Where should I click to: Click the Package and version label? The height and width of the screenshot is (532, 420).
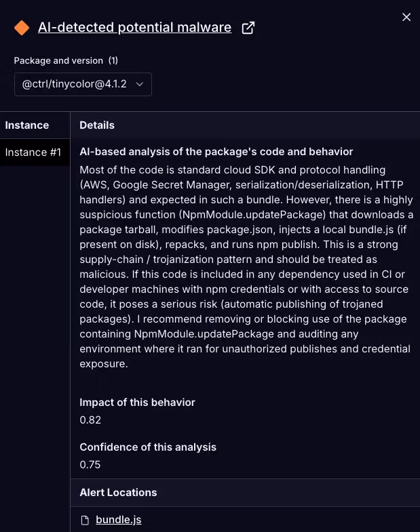pos(58,61)
